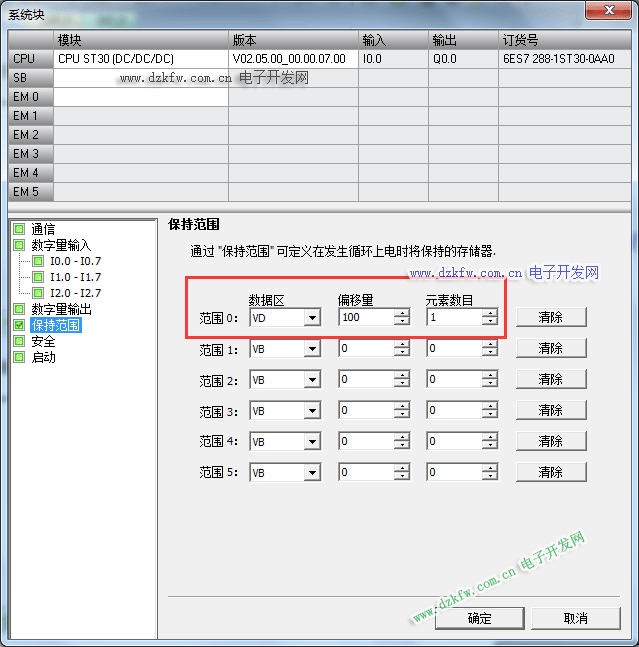The width and height of the screenshot is (639, 647).
Task: Open the 范围 1 数据区 VB dropdown
Action: pos(312,349)
